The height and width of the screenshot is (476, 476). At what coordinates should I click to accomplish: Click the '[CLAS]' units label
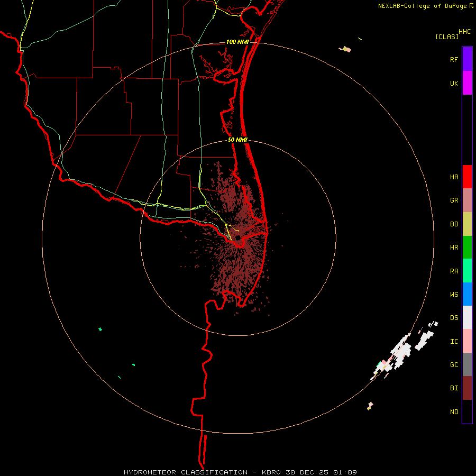click(x=447, y=37)
